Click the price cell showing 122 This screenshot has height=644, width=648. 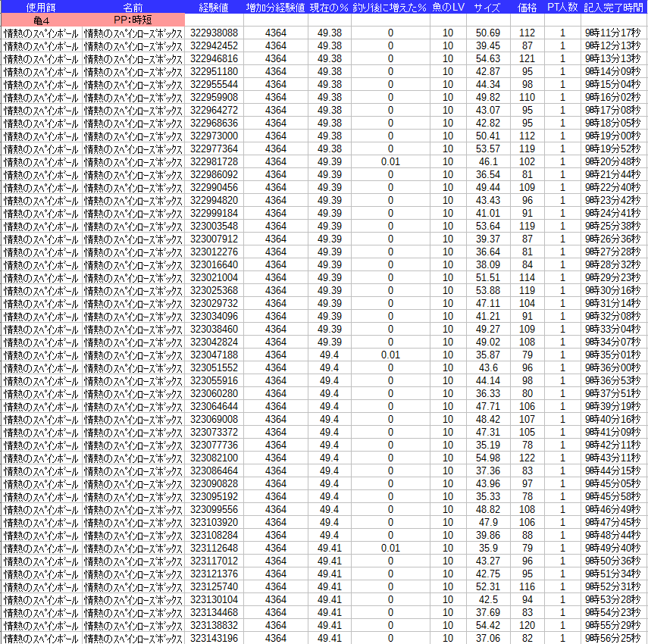pos(527,458)
